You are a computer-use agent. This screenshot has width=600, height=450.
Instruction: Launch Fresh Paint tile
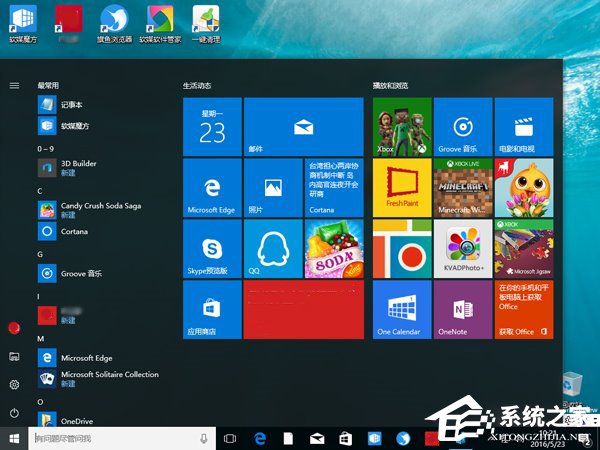pos(402,188)
